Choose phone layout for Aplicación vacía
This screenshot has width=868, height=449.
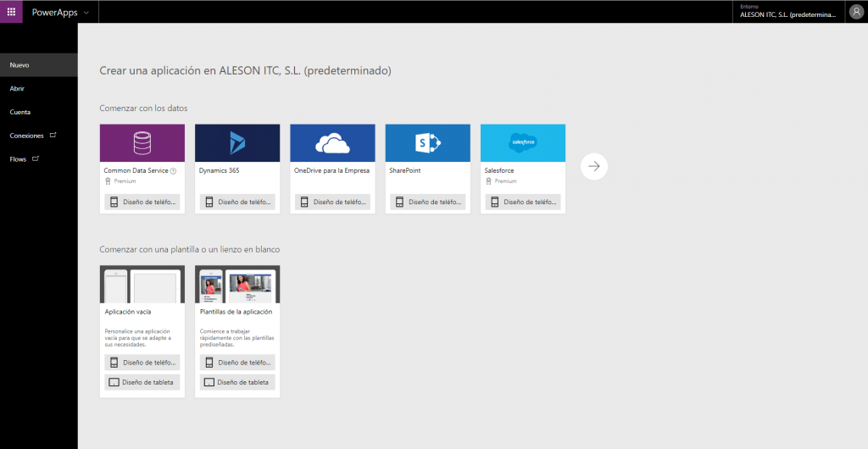click(x=142, y=363)
